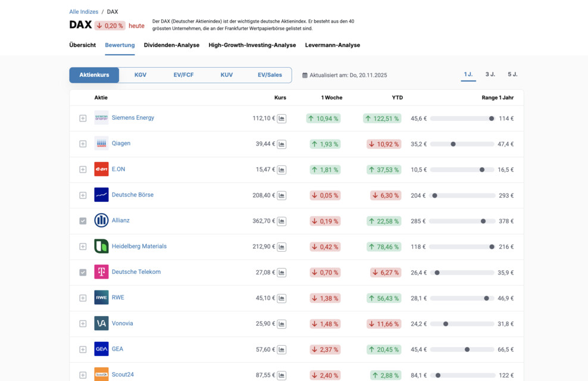The width and height of the screenshot is (588, 381).
Task: Expand the Heidelberg Materials row plus box
Action: 83,246
